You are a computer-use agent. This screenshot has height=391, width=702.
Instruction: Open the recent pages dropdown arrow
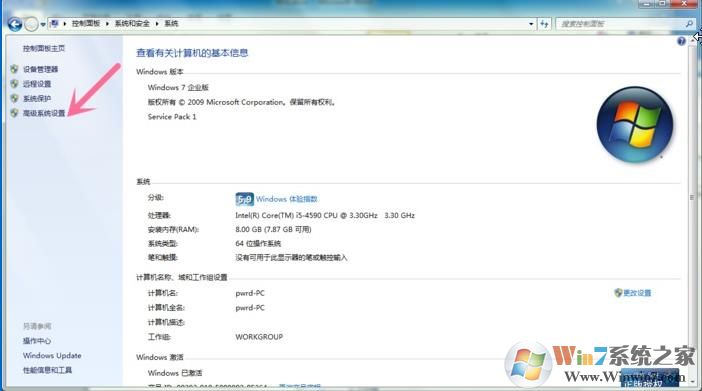tap(43, 24)
